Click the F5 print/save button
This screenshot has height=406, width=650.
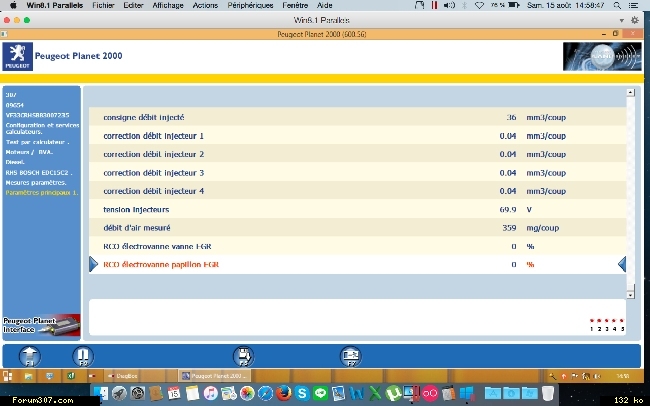[x=243, y=356]
